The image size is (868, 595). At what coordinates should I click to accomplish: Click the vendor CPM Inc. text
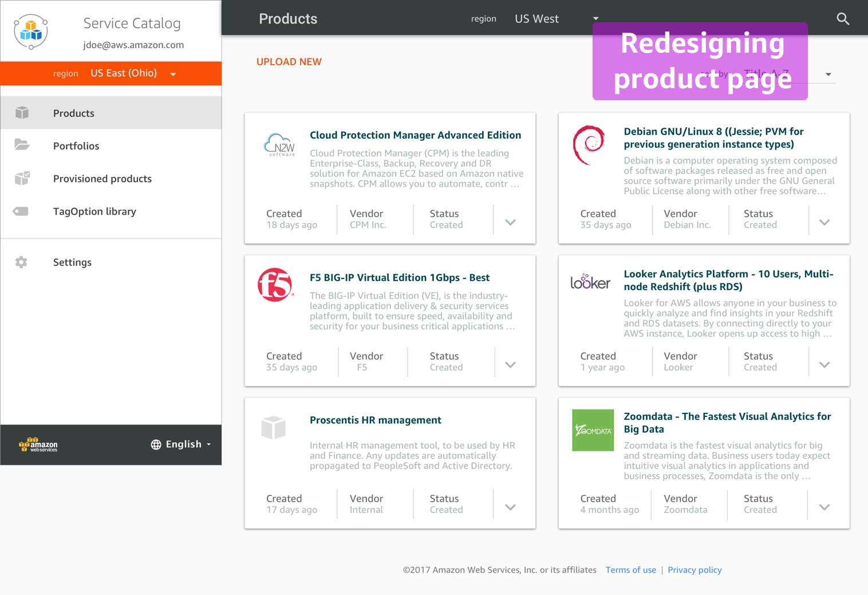pos(368,225)
